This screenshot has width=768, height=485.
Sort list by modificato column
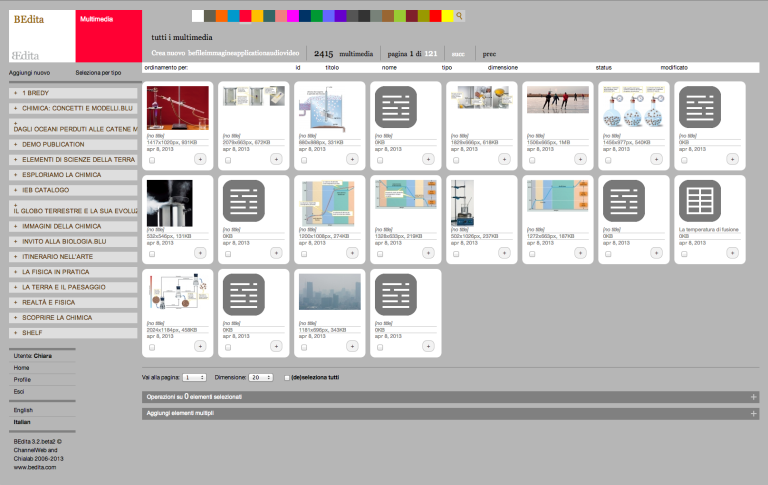(673, 67)
